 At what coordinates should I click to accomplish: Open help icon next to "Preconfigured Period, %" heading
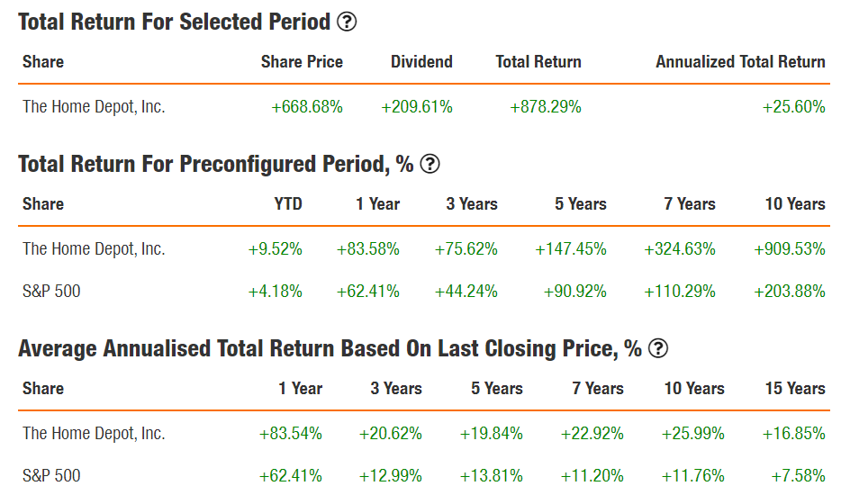click(430, 164)
